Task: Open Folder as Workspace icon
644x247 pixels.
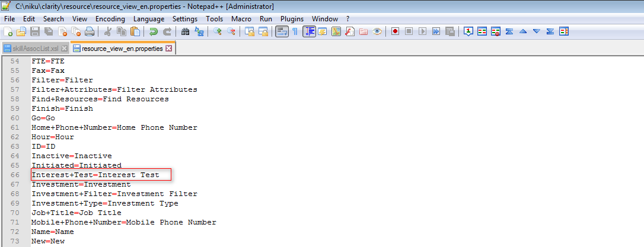Action: point(364,31)
